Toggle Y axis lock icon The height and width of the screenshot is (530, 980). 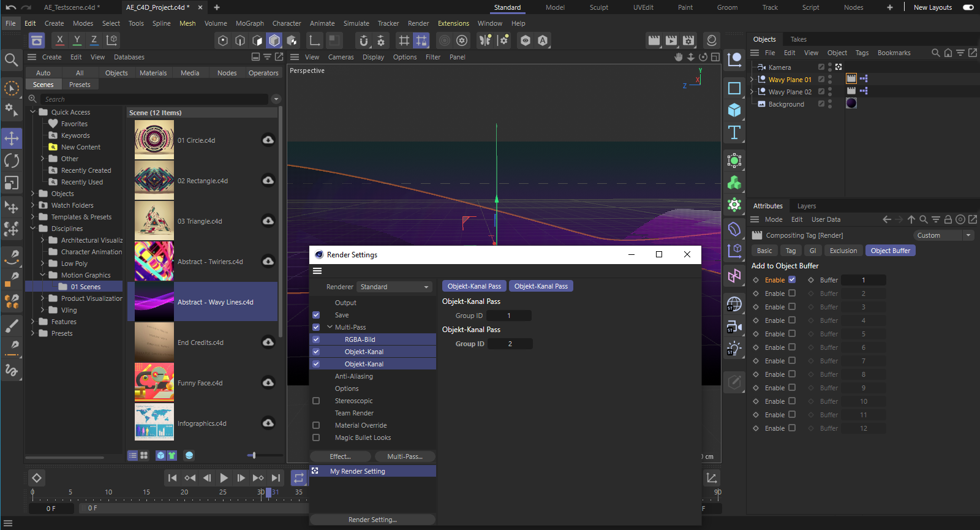click(77, 40)
